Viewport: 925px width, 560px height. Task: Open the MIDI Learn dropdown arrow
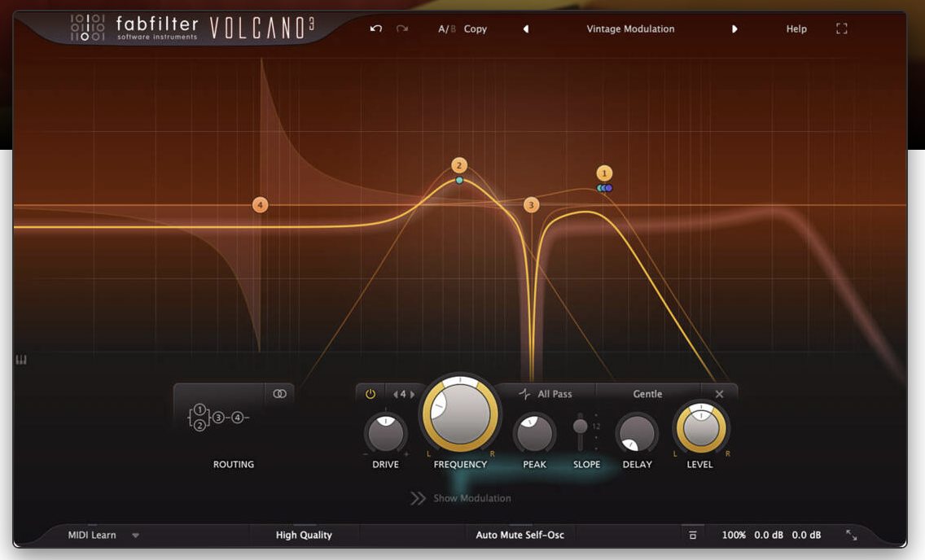coord(136,536)
